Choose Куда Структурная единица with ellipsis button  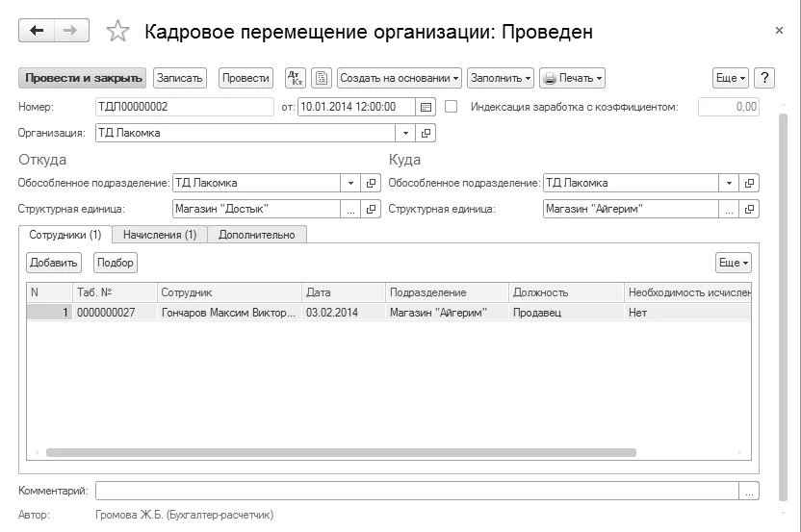729,209
